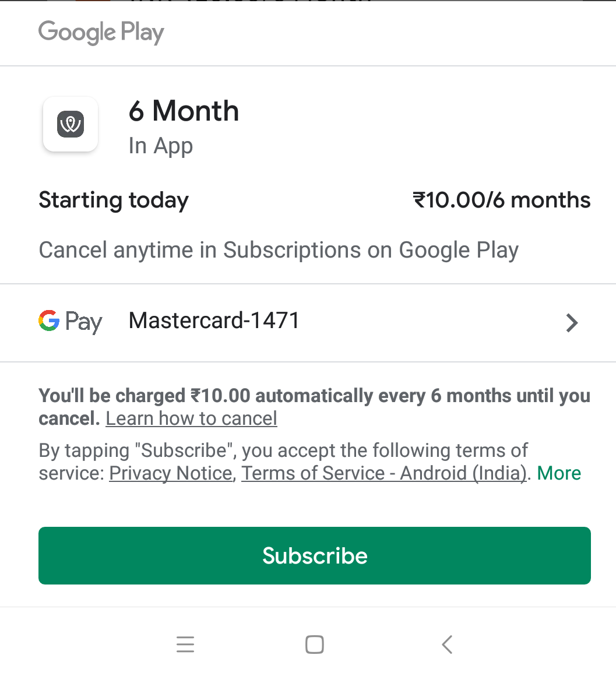
Task: Tap Cancel anytime in Subscriptions text
Action: point(279,251)
